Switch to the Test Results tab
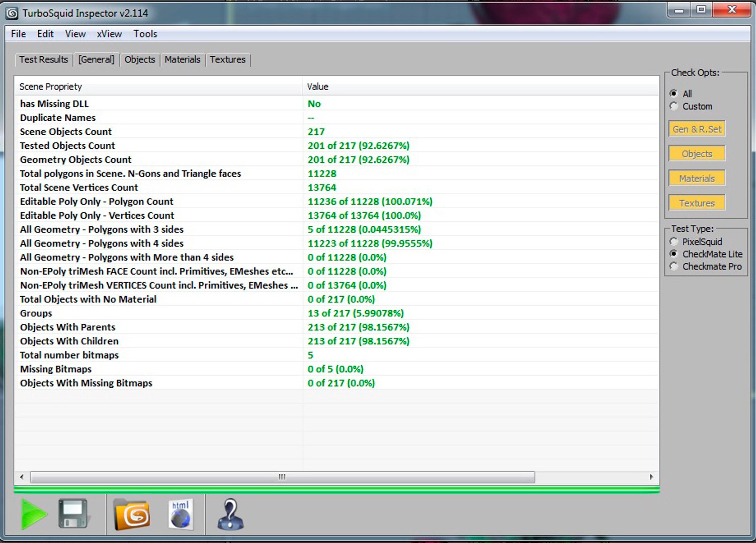Image resolution: width=756 pixels, height=543 pixels. click(44, 59)
